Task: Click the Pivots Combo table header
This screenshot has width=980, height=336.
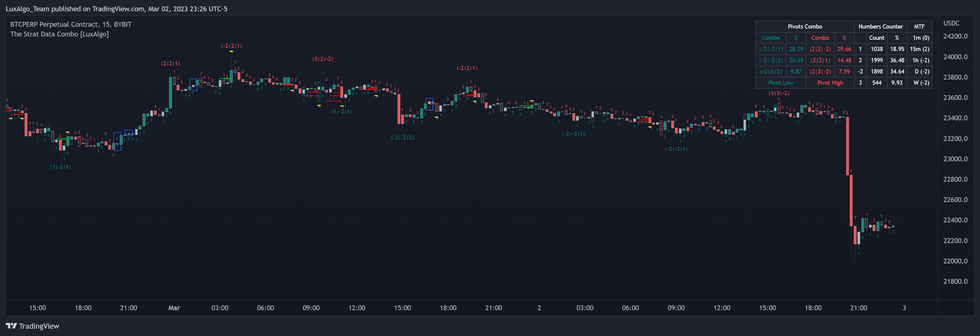Action: tap(805, 27)
